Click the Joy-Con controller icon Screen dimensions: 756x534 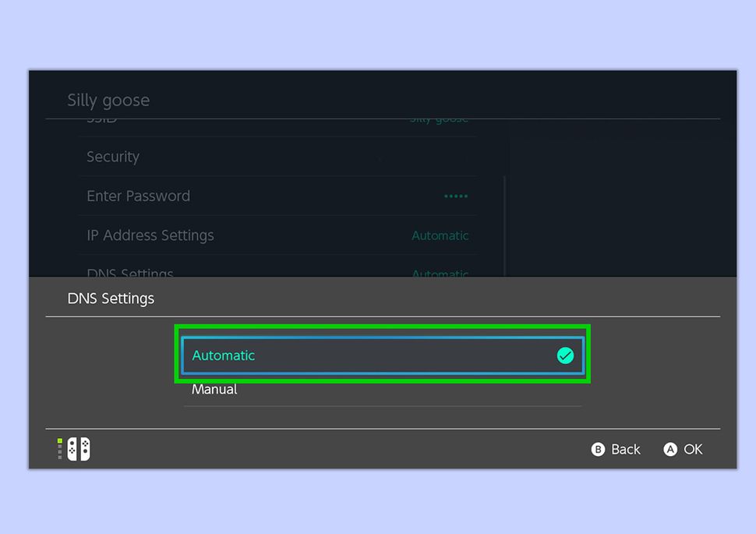(77, 448)
